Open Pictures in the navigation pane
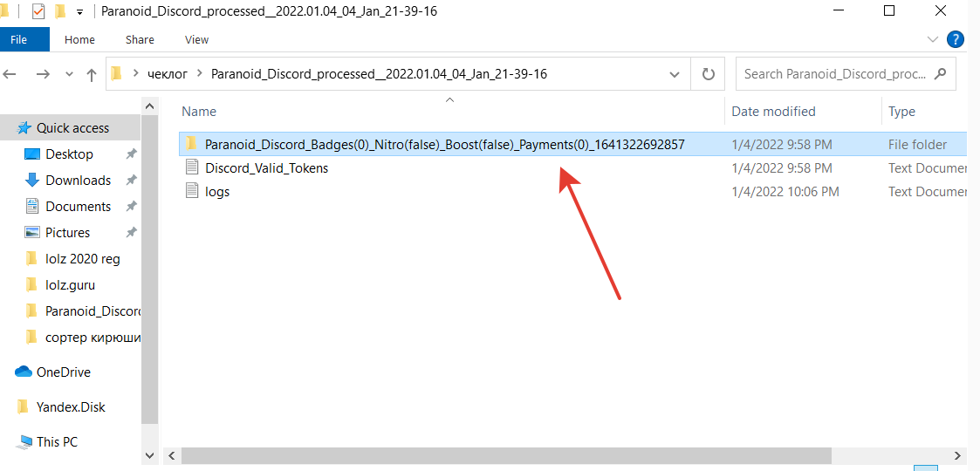The image size is (980, 471). click(x=67, y=232)
